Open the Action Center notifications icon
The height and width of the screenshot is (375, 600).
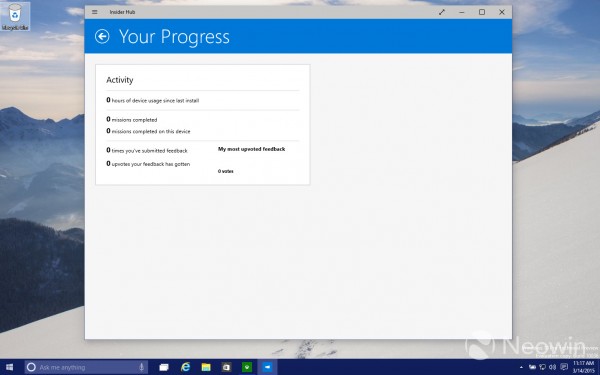564,367
